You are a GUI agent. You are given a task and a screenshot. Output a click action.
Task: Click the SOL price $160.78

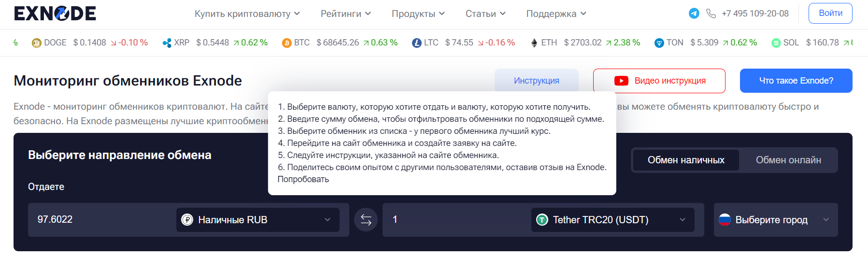(823, 43)
